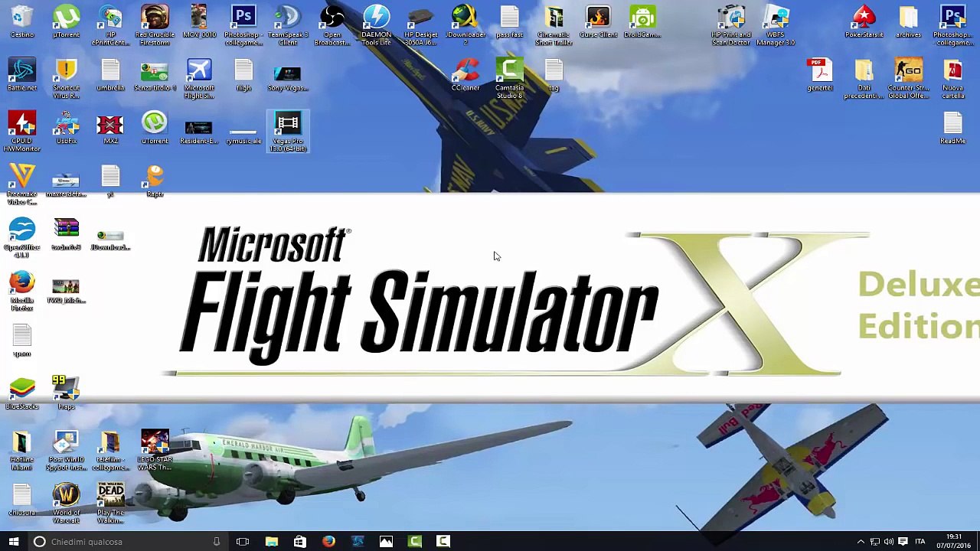The height and width of the screenshot is (551, 980).
Task: Select the LEGO STAR WARS shortcut
Action: click(x=155, y=450)
